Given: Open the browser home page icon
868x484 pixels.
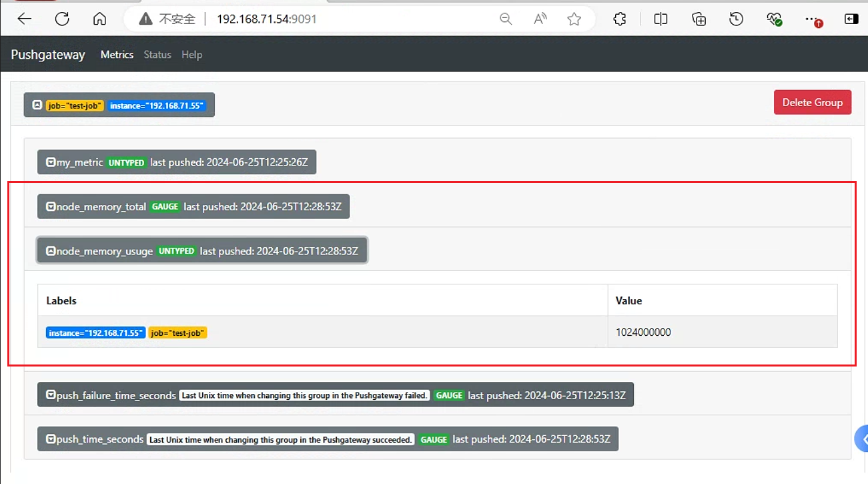Looking at the screenshot, I should point(99,19).
